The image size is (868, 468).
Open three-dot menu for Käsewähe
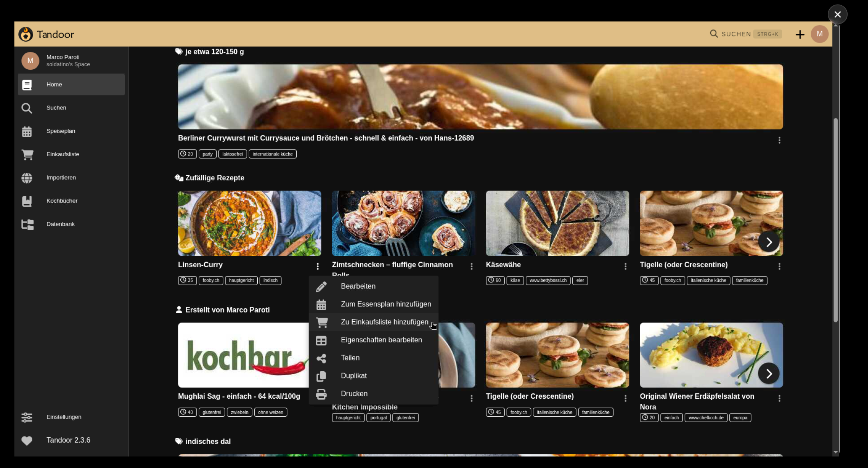[625, 267]
